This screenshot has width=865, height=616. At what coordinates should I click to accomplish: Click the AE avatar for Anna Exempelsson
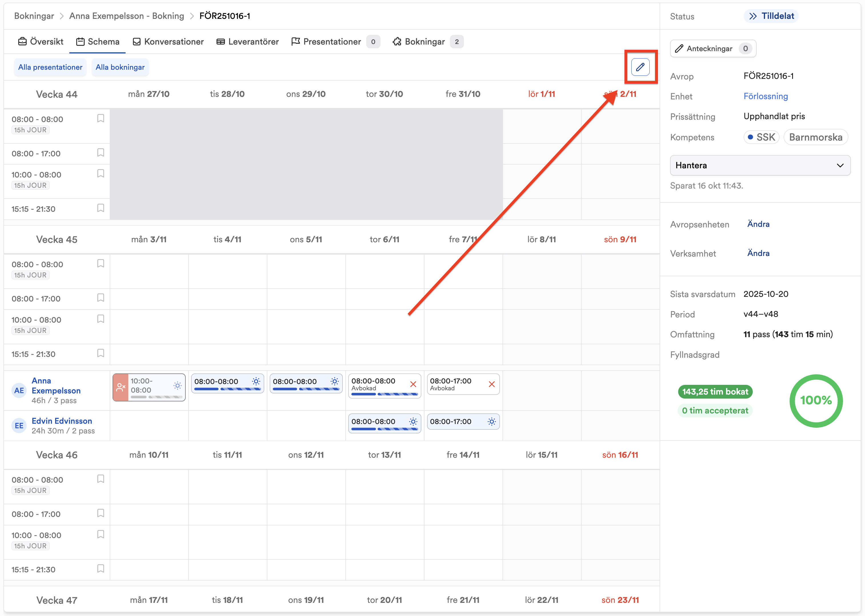pos(19,390)
